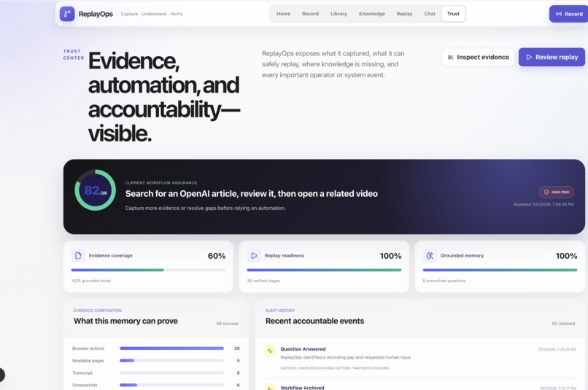Click the Replay readiness progress bar
588x390 pixels.
[324, 270]
